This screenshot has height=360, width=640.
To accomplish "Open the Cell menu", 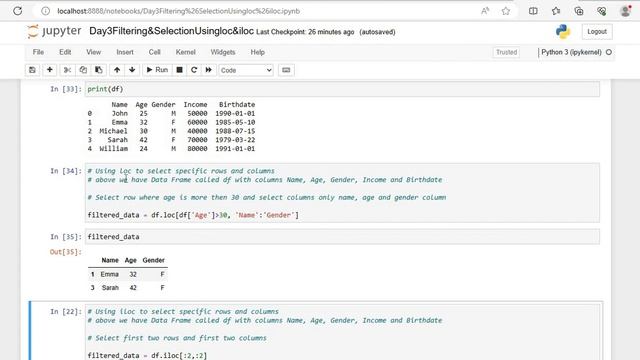I will [154, 52].
